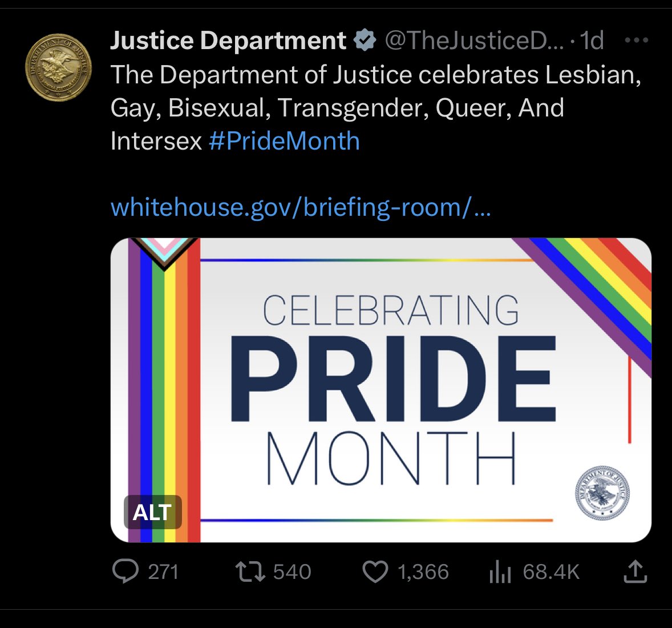
Task: Show image description via ALT badge
Action: click(152, 512)
